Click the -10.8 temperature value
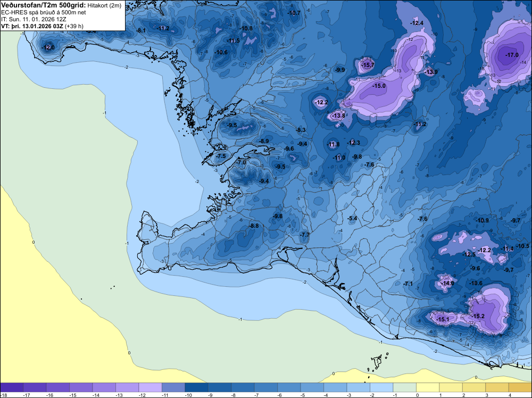This screenshot has width=532, height=398. (246, 29)
